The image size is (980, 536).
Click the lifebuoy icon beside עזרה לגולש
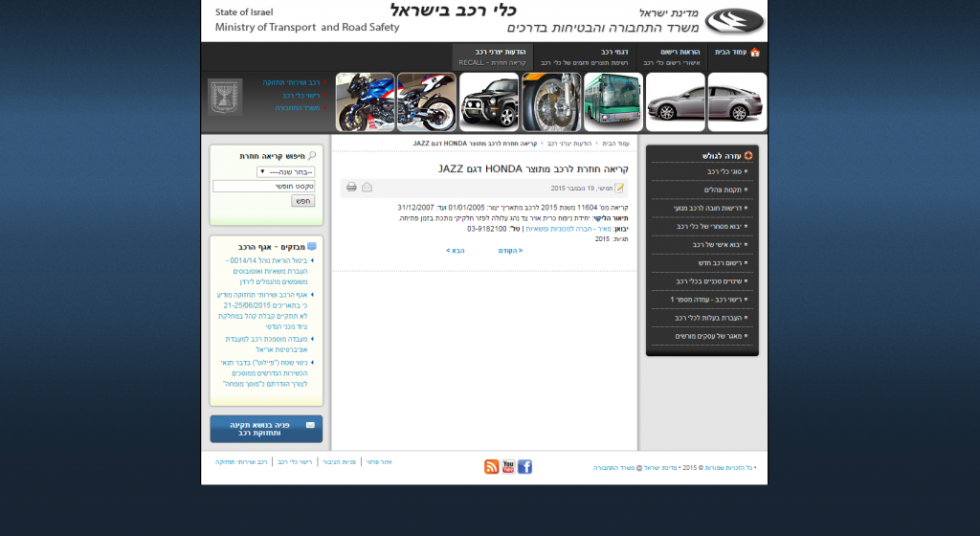pyautogui.click(x=748, y=156)
